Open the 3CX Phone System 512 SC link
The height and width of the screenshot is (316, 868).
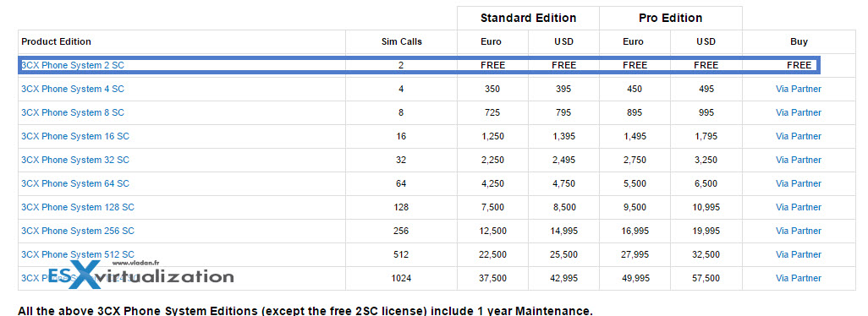(x=78, y=254)
